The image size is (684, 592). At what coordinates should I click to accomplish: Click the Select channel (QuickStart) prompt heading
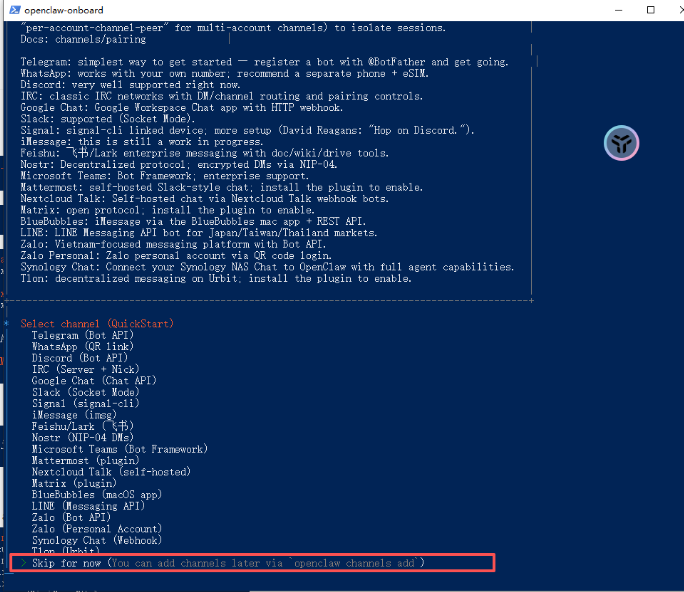(x=97, y=323)
